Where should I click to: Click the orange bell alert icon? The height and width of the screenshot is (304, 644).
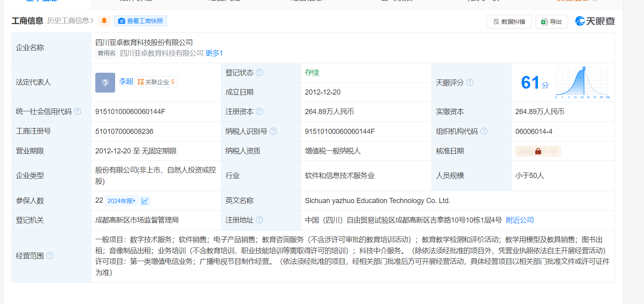(104, 21)
